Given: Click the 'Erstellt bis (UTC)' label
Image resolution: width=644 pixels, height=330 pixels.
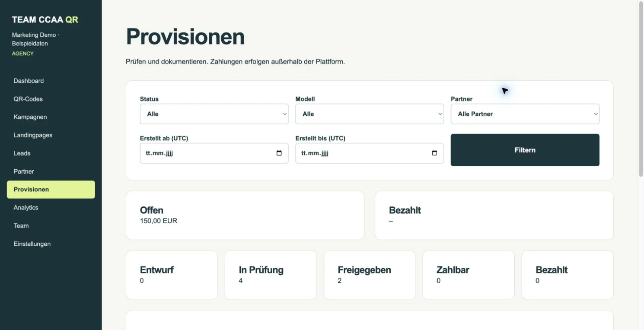Looking at the screenshot, I should (320, 139).
